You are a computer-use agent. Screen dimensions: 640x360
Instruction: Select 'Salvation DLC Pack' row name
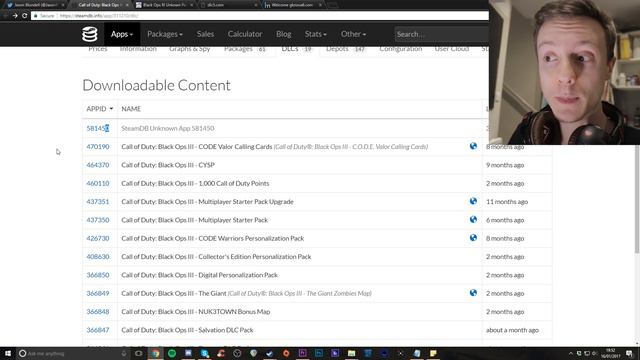pyautogui.click(x=187, y=330)
